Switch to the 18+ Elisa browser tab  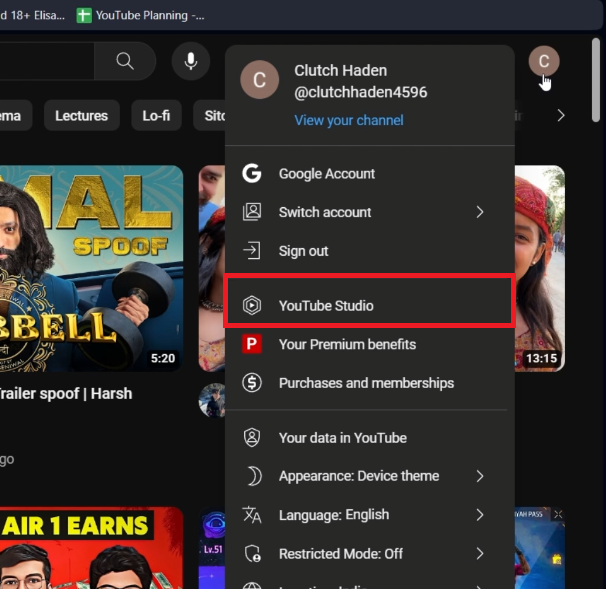(32, 15)
